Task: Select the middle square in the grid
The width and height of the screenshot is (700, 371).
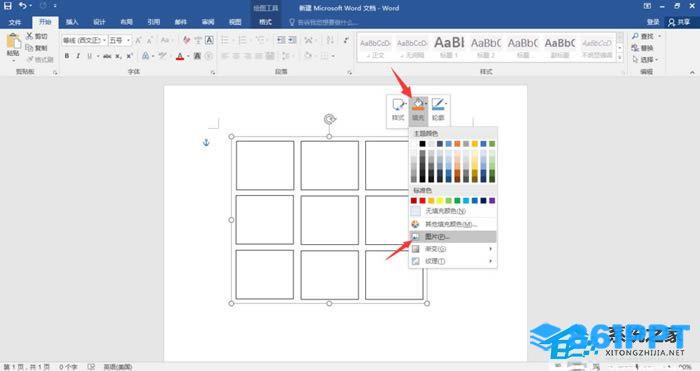Action: pyautogui.click(x=329, y=220)
